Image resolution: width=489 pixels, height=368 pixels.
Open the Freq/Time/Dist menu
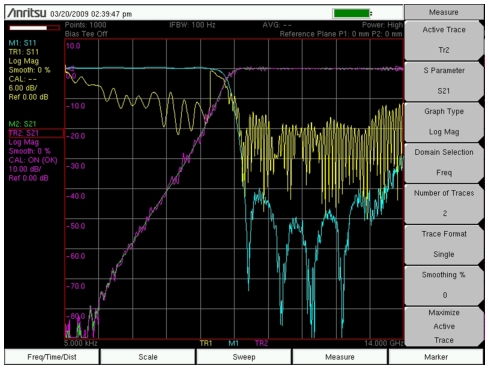tap(52, 357)
